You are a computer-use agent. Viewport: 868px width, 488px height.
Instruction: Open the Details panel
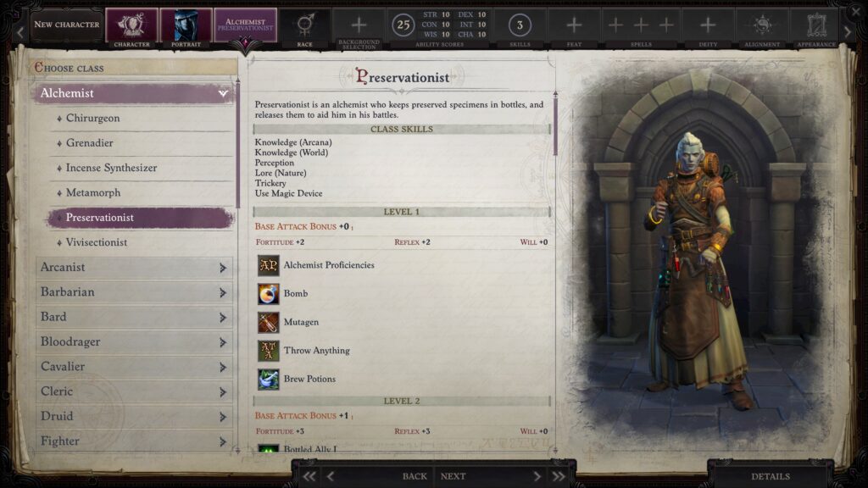pos(771,476)
